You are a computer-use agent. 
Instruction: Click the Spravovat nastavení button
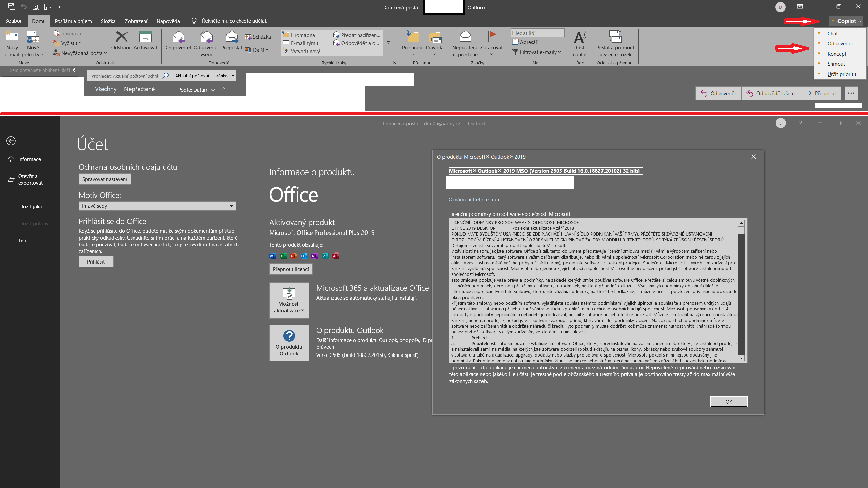tap(104, 179)
